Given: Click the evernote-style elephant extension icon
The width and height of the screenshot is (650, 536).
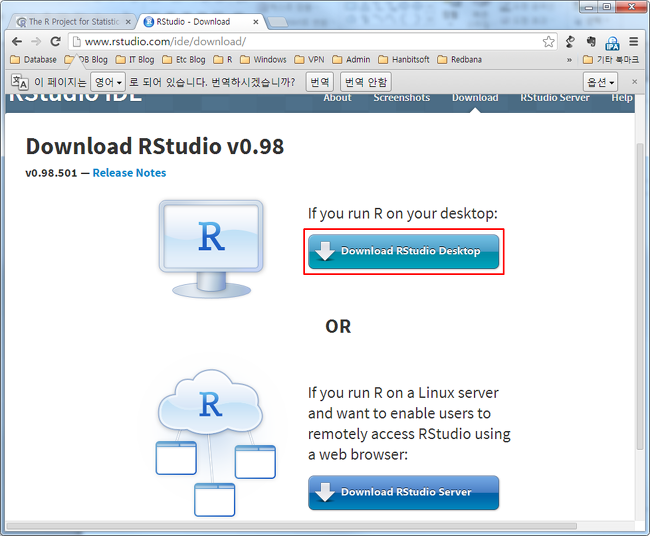Looking at the screenshot, I should (591, 41).
